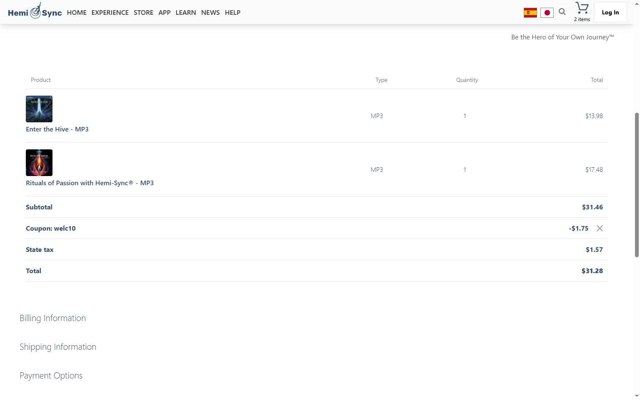Viewport: 640px width, 400px height.
Task: Click MP3 type in Rituals of Passion row
Action: pyautogui.click(x=377, y=169)
